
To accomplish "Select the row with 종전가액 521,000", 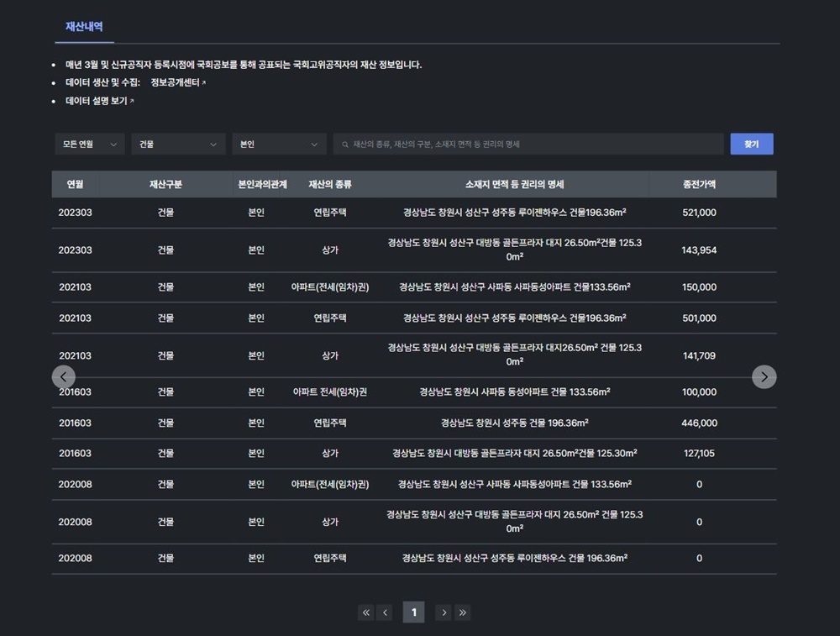I will coord(413,213).
